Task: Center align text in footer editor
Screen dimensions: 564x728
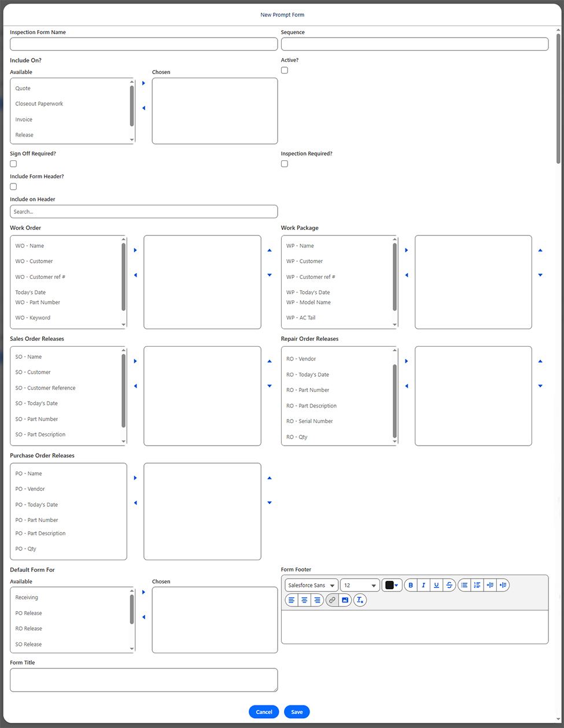Action: pos(304,600)
